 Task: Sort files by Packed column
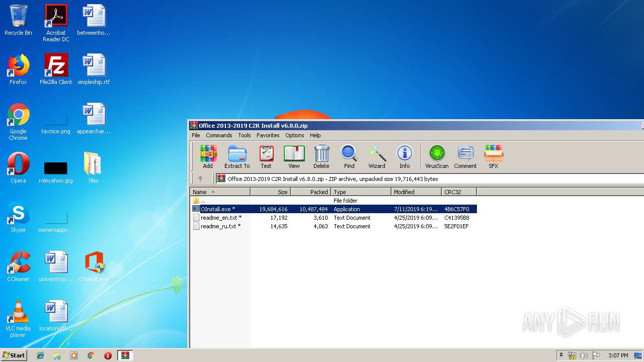311,192
